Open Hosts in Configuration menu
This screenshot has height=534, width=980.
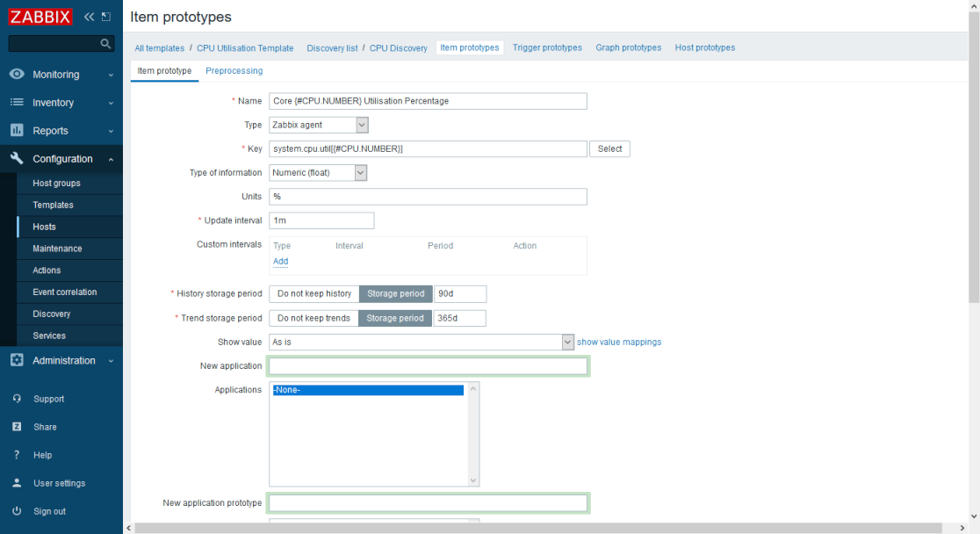[x=70, y=227]
